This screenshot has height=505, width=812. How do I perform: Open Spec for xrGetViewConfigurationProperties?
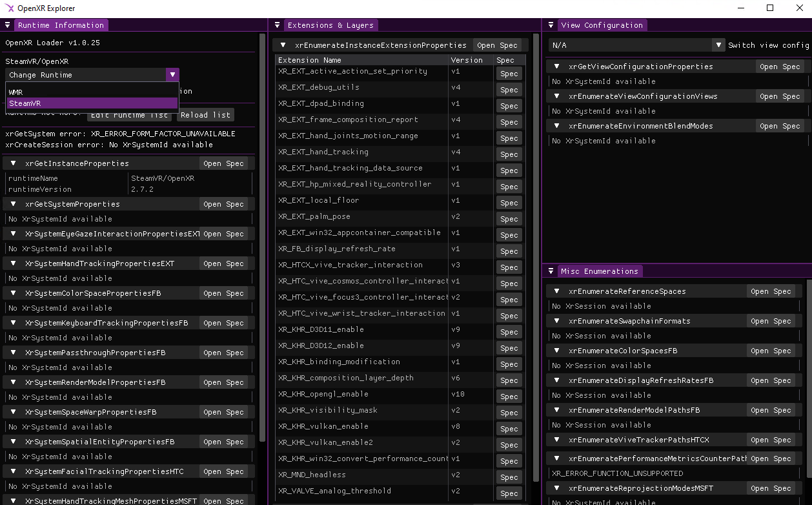(x=780, y=67)
